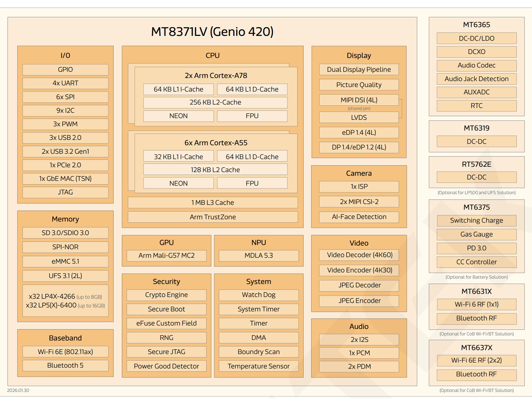
Task: Click the Crypto Engine security block
Action: point(166,295)
